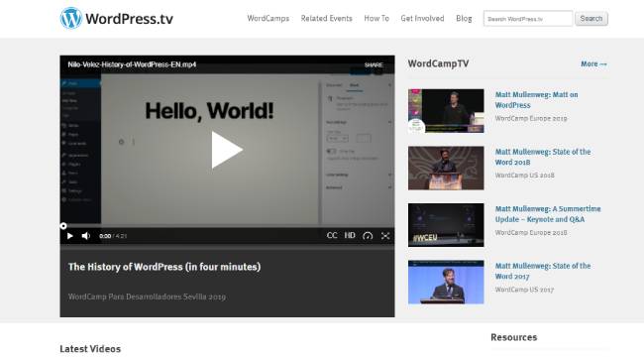Click the WordPress.tv logo icon

(71, 18)
